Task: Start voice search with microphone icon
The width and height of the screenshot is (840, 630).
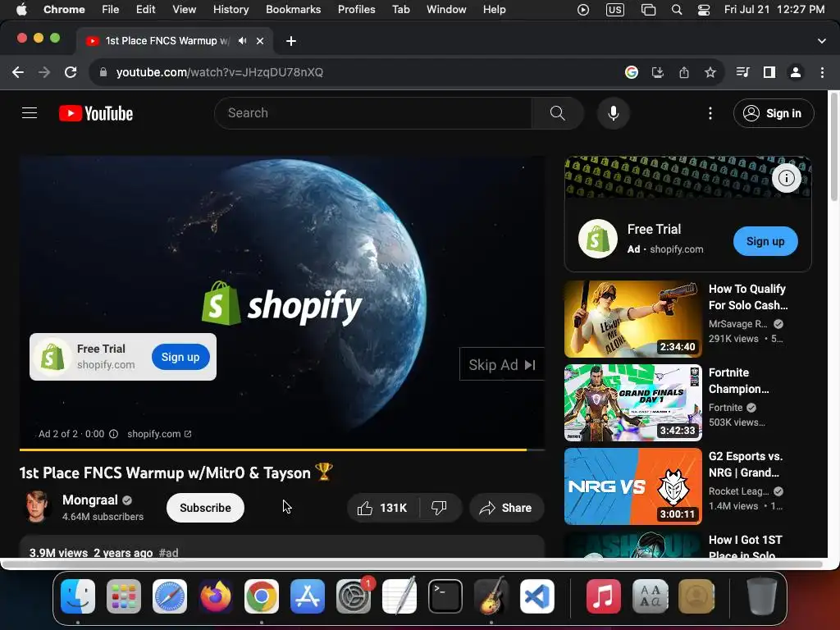Action: click(614, 113)
